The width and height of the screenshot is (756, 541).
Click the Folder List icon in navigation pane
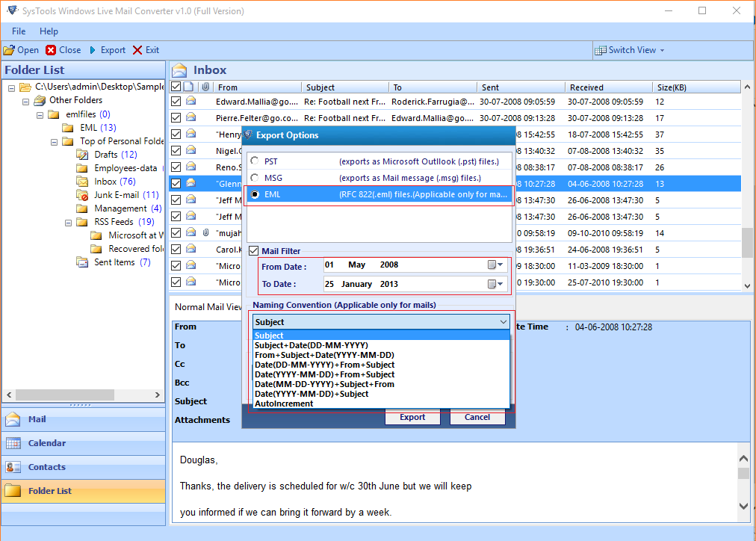click(x=13, y=491)
